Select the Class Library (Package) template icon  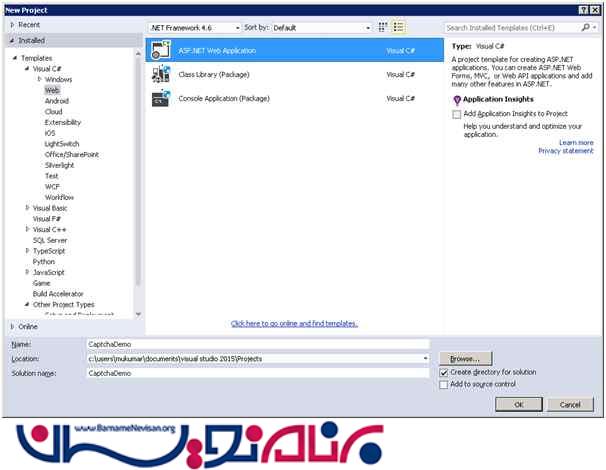coord(161,74)
